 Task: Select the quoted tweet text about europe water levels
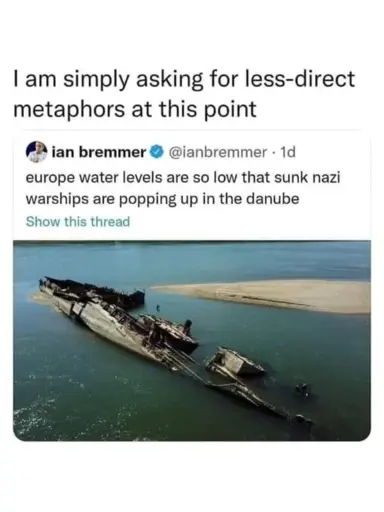click(183, 188)
